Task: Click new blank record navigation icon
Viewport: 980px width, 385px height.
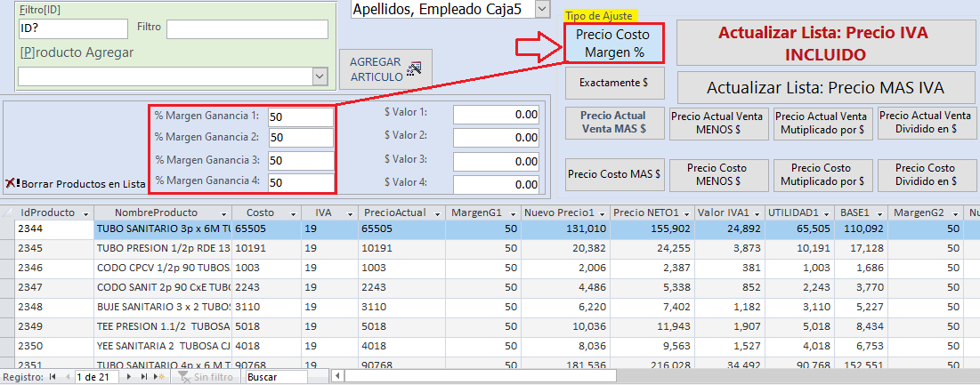Action: 159,377
